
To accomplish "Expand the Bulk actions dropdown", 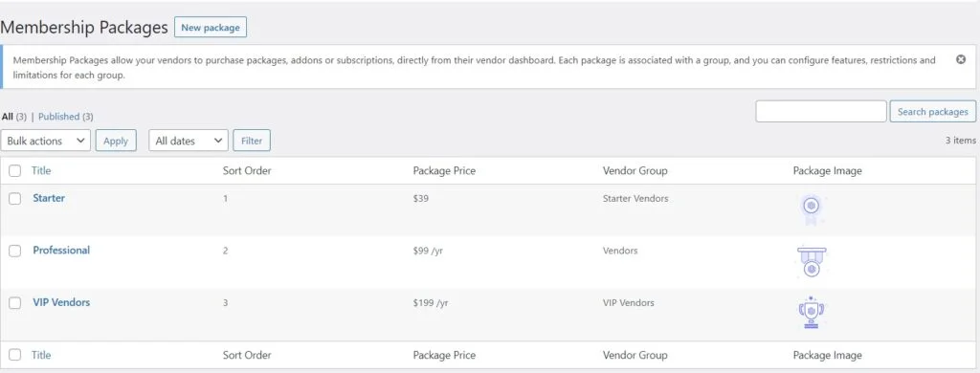I will pyautogui.click(x=46, y=141).
